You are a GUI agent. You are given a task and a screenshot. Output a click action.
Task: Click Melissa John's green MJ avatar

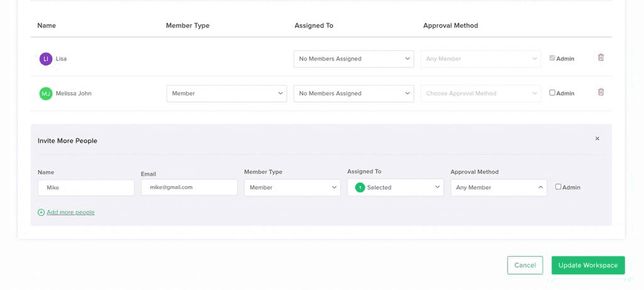(46, 94)
